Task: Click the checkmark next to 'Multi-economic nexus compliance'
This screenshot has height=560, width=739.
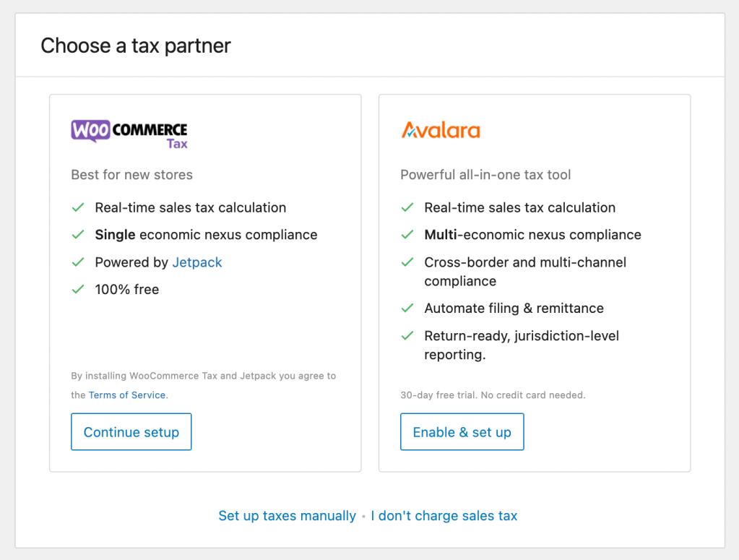Action: point(407,235)
